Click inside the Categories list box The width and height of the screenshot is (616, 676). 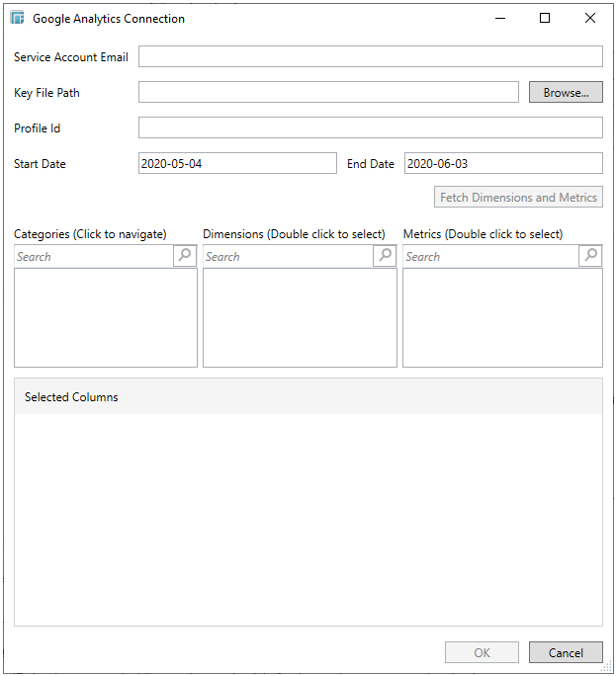[x=106, y=317]
